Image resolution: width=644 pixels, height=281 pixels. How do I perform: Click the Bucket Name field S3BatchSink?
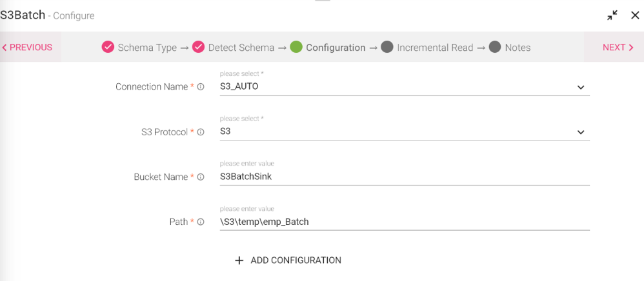[x=405, y=177]
